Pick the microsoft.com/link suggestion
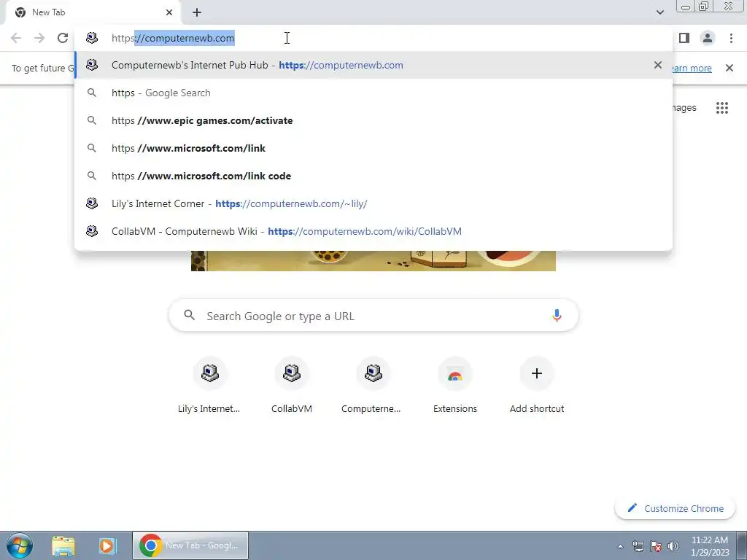 (x=373, y=148)
